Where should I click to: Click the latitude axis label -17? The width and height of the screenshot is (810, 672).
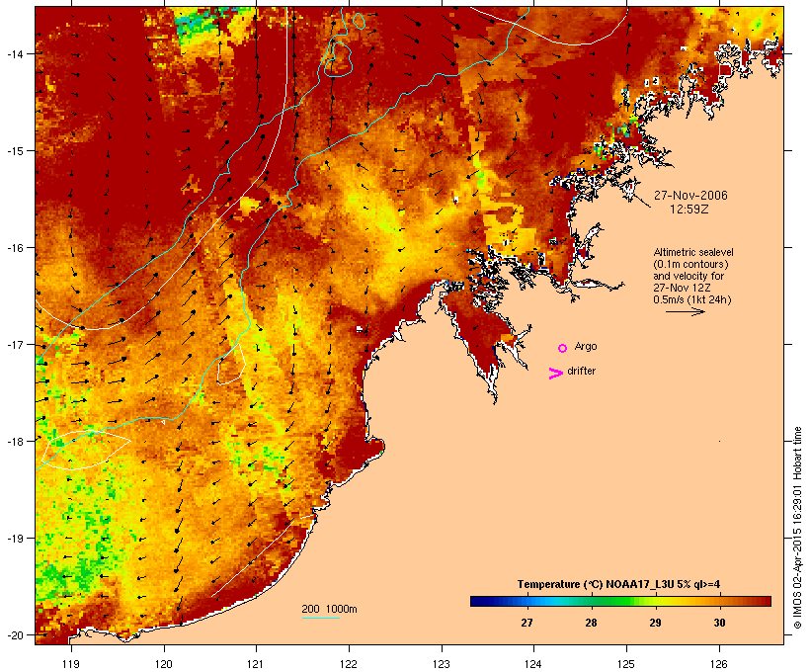click(x=14, y=344)
